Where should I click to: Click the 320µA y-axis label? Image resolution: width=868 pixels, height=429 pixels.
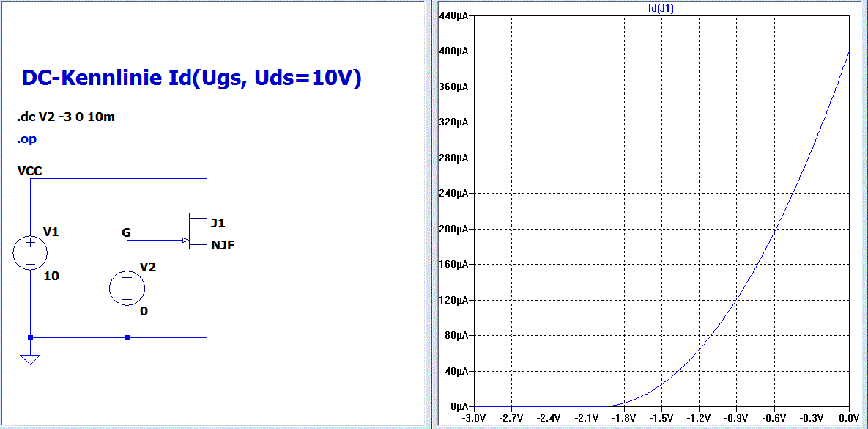pyautogui.click(x=453, y=122)
